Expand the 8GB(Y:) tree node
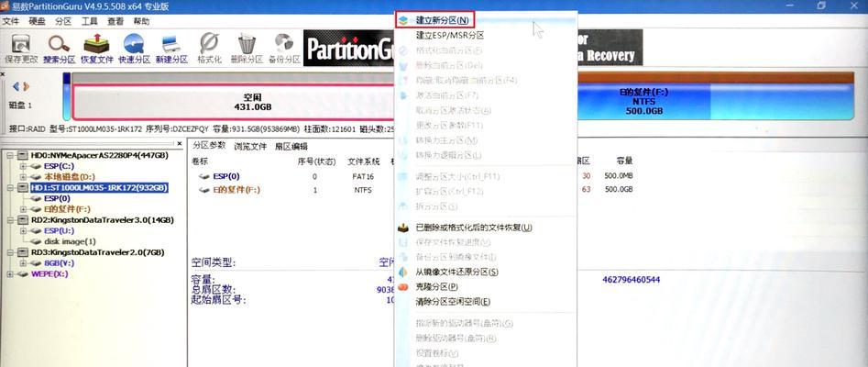 click(x=23, y=263)
